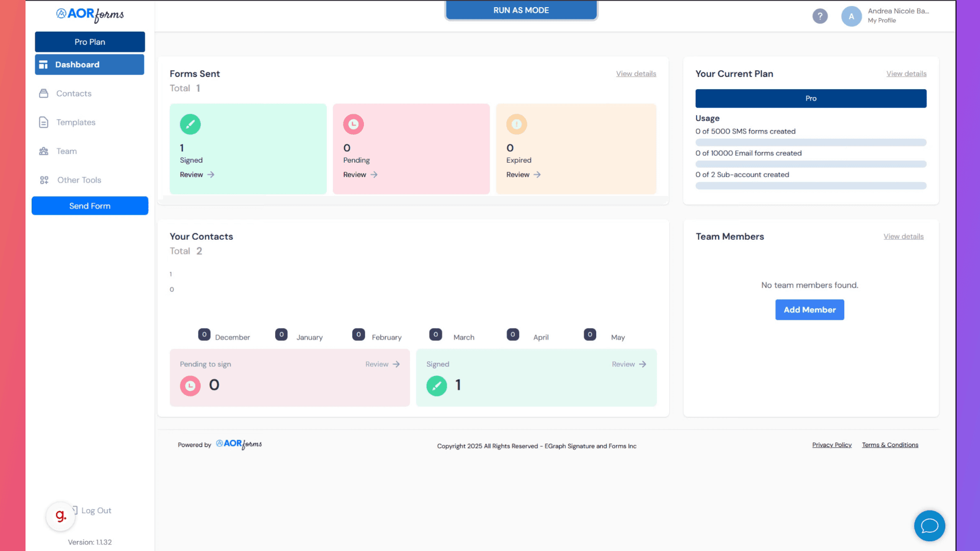Click the Pro plan bar in Current Plan

click(811, 98)
